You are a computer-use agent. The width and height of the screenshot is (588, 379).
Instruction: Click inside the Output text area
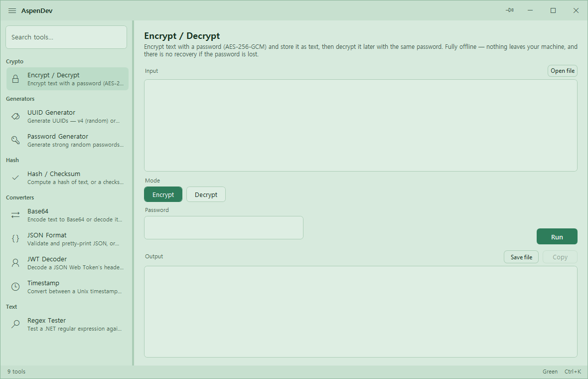[x=361, y=312]
